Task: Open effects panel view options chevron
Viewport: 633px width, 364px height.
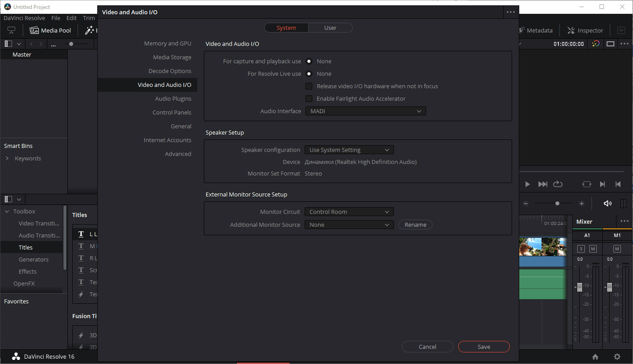Action: pyautogui.click(x=19, y=199)
